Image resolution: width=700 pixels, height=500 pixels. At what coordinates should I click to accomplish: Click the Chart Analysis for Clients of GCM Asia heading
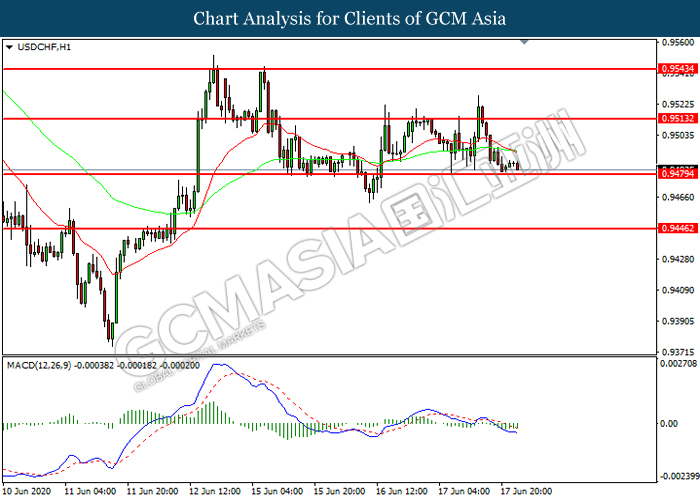click(350, 18)
